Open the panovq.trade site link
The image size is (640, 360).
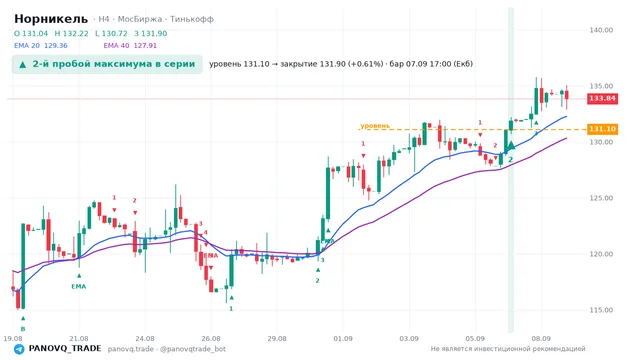tap(131, 349)
